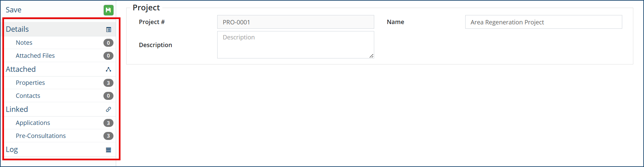Screen dimensions: 644x167
Task: Click the Properties count badge
Action: pyautogui.click(x=108, y=83)
